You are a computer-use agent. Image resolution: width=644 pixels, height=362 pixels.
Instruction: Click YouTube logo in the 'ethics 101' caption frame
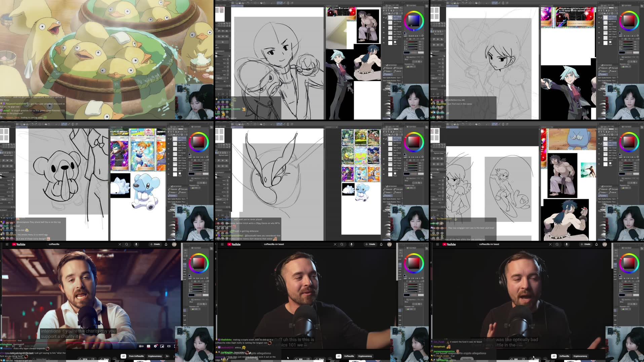coord(234,244)
